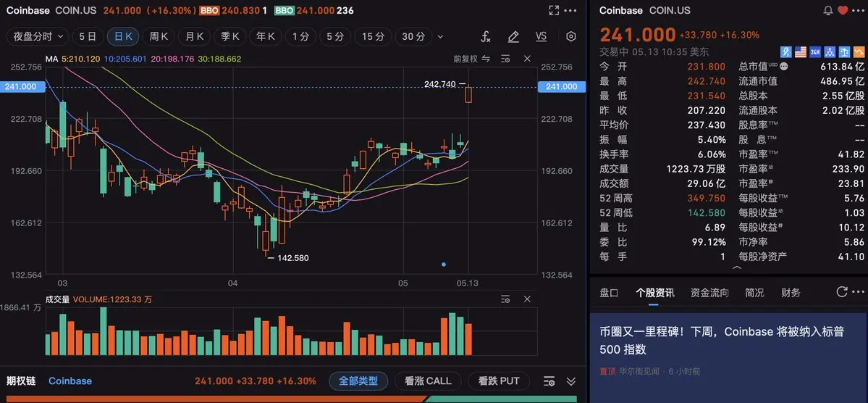Click Coinbase link in option chain bar
This screenshot has width=868, height=403.
70,381
